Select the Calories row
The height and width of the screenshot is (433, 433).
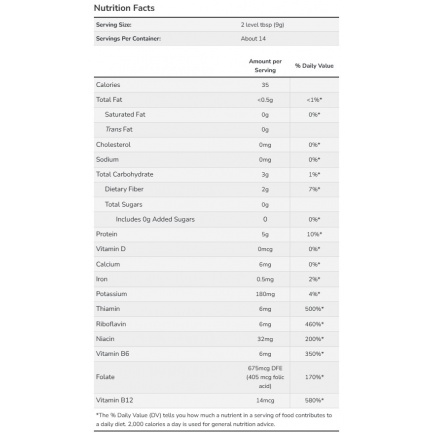point(216,85)
